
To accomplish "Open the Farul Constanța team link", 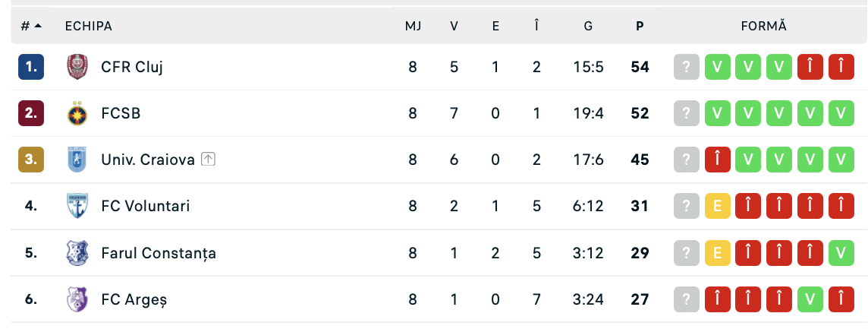I will 159,253.
